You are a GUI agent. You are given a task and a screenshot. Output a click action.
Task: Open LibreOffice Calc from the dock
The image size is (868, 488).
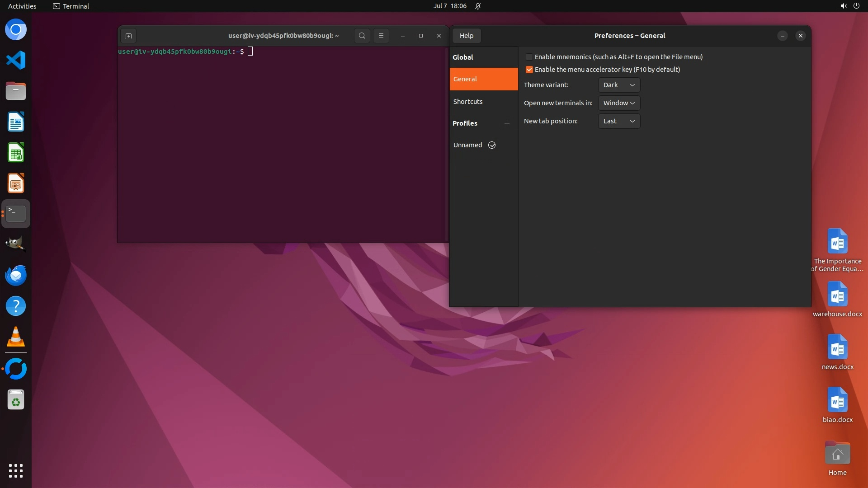pos(16,153)
